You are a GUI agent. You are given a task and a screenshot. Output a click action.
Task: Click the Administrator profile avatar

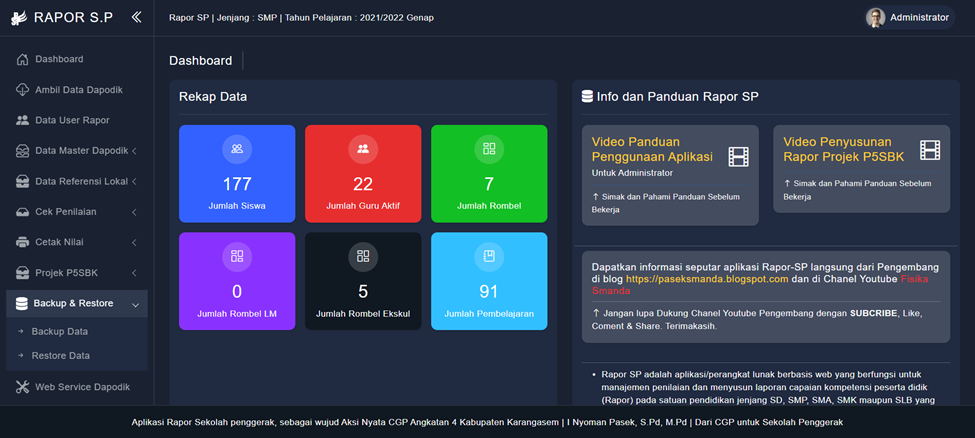875,17
